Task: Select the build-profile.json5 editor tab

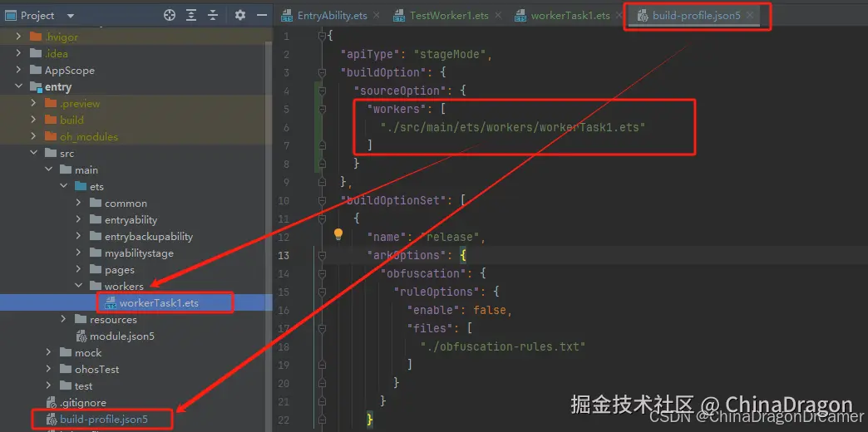Action: coord(697,16)
